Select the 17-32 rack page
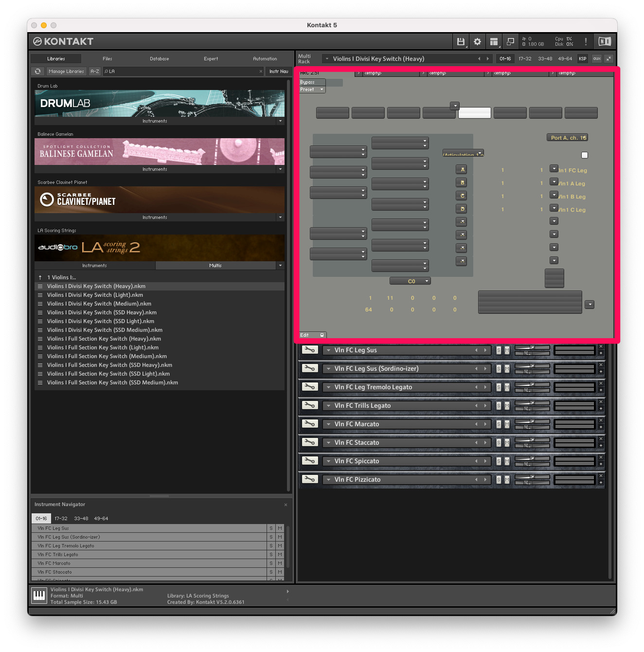644x652 pixels. pos(525,58)
